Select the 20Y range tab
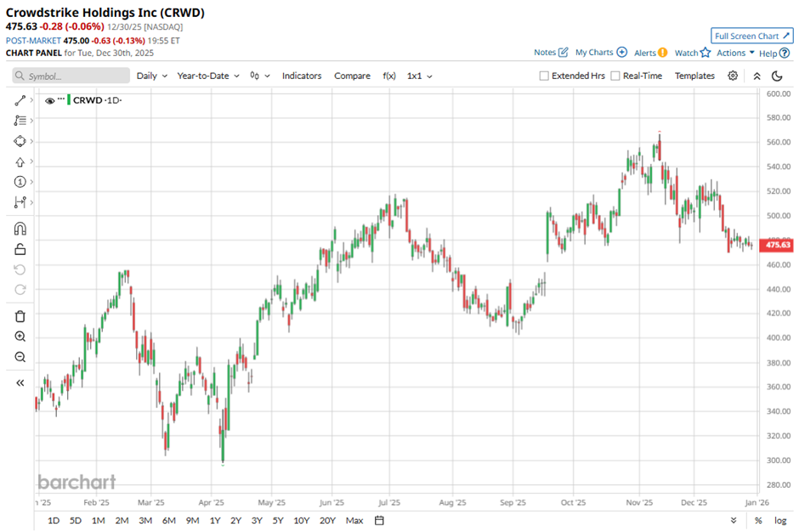This screenshot has width=799, height=532. pyautogui.click(x=327, y=520)
